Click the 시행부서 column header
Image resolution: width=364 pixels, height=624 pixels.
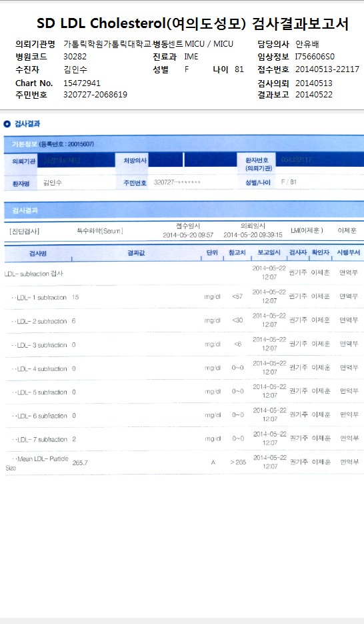[x=348, y=253]
